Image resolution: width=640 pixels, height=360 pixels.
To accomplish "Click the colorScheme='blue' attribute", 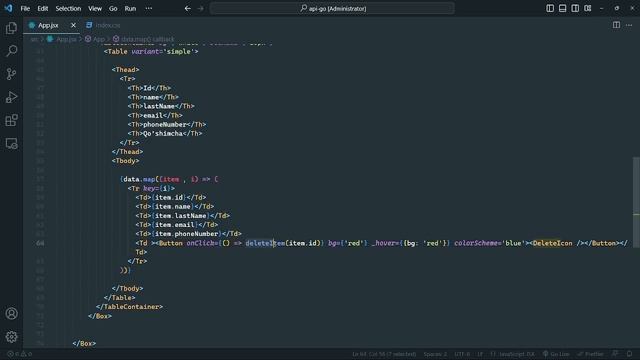I will click(489, 243).
